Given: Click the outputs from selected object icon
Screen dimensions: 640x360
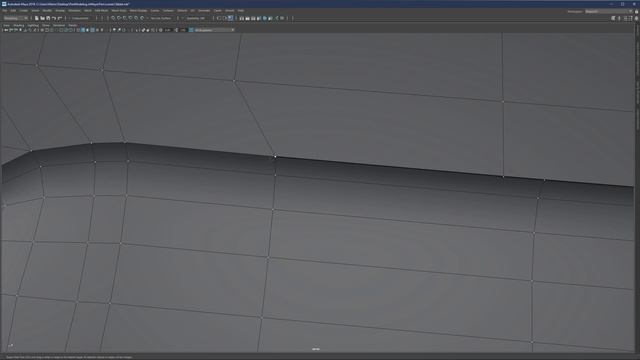Looking at the screenshot, I should coord(224,18).
